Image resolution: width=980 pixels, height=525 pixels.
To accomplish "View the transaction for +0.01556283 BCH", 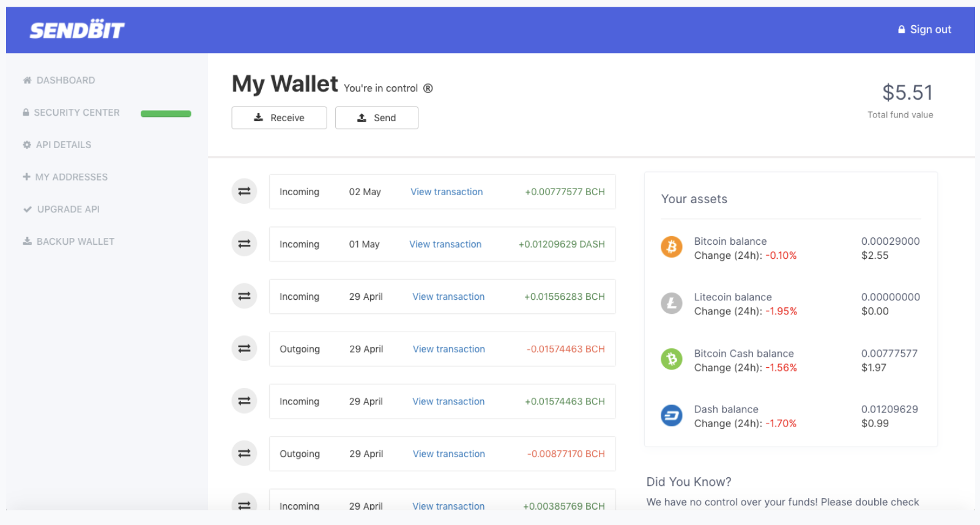I will (448, 297).
